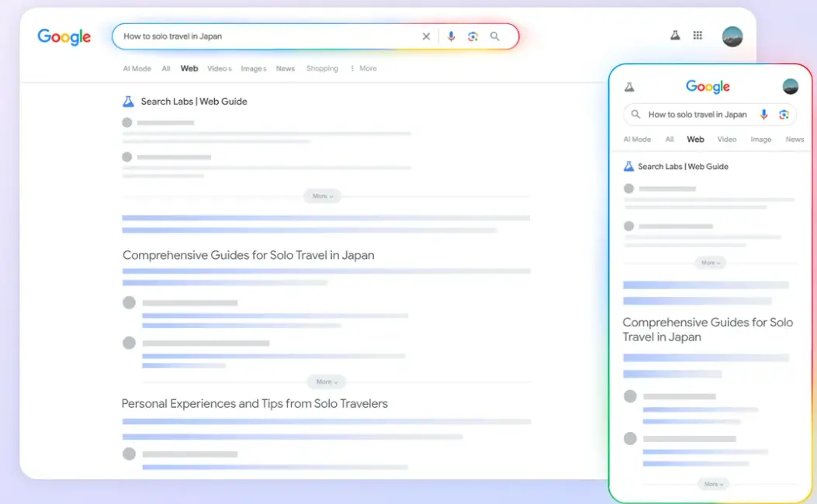Click heading Personal Experiences and Tips from Solo Travelers
817x504 pixels.
click(x=254, y=403)
